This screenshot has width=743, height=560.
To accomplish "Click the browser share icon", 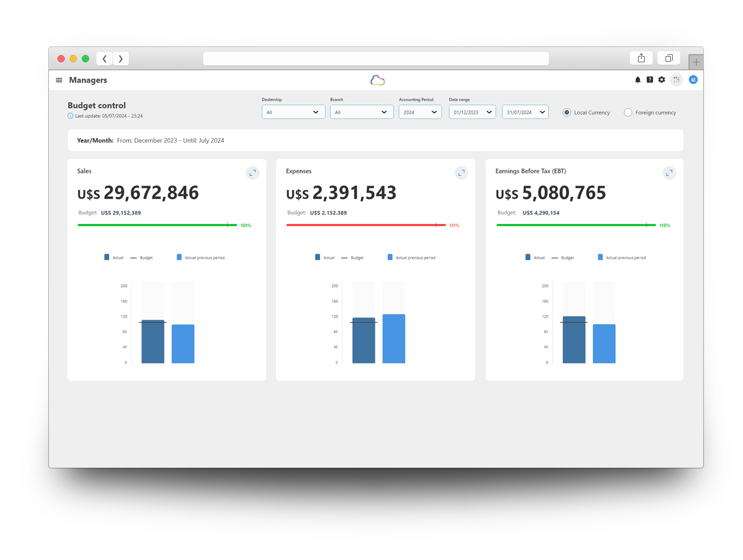I will [641, 58].
